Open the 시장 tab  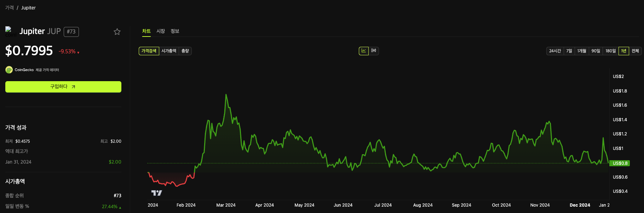pos(161,31)
